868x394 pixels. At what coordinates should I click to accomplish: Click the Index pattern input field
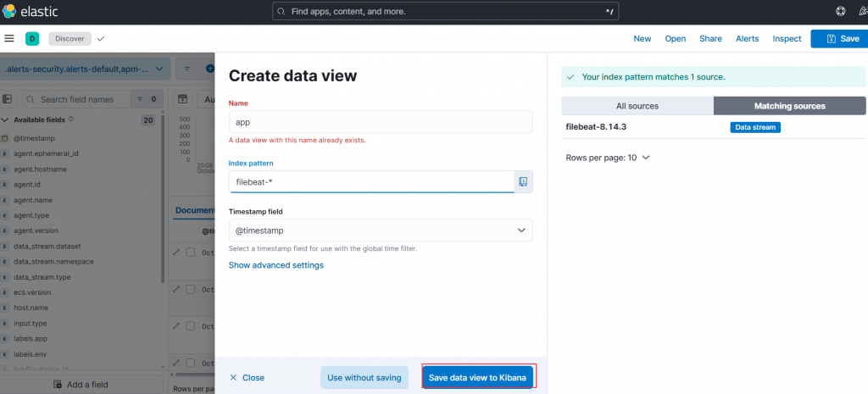371,181
